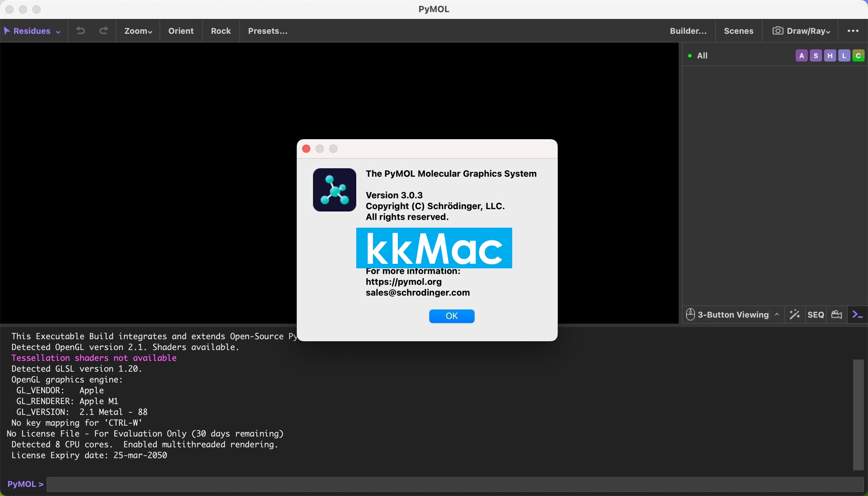Open the 3-Button Viewing mouse mode dropdown
The image size is (868, 496).
pyautogui.click(x=733, y=314)
